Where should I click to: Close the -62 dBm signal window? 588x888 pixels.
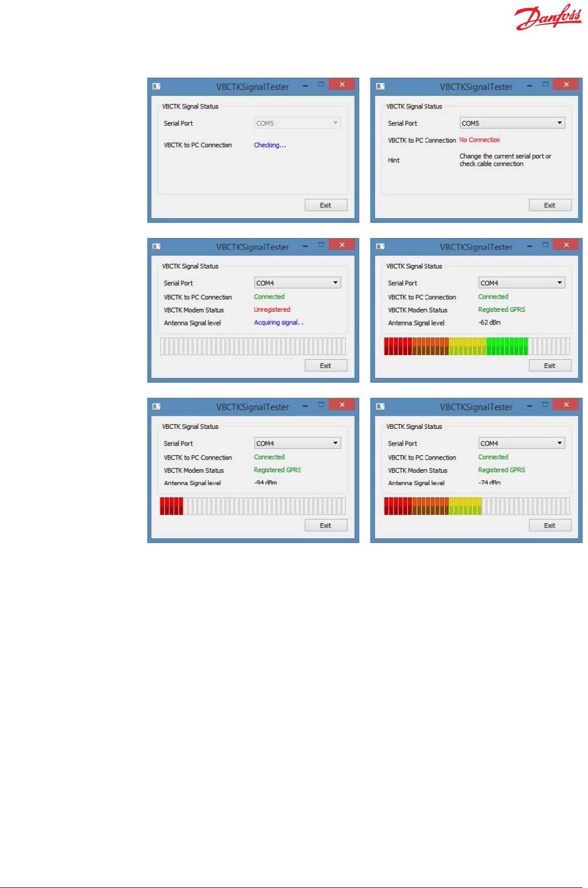[x=566, y=244]
